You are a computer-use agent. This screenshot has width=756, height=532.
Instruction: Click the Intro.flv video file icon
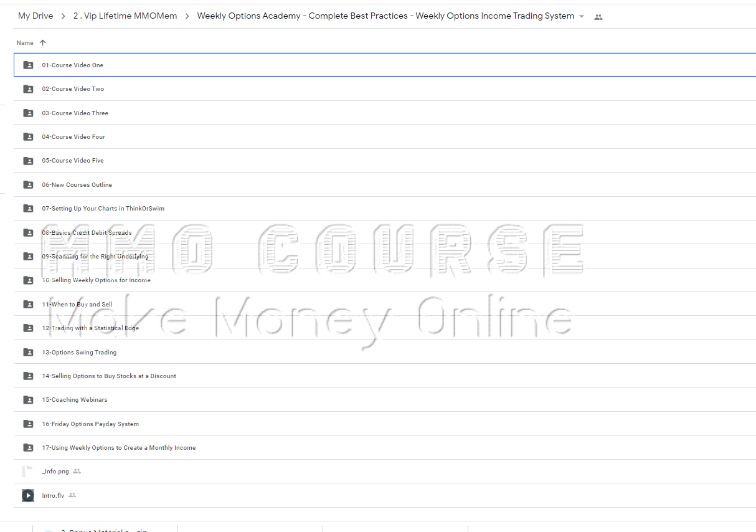coord(28,496)
